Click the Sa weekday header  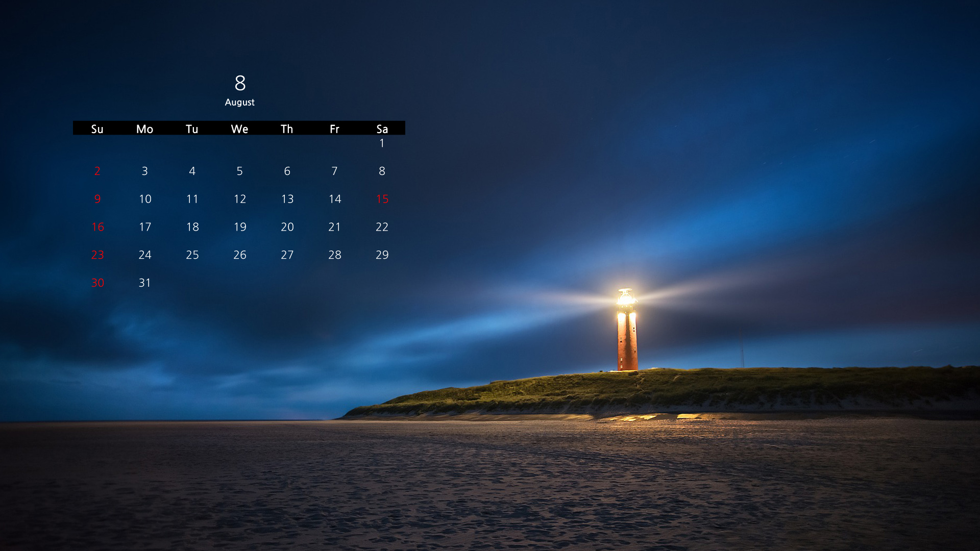click(x=382, y=129)
